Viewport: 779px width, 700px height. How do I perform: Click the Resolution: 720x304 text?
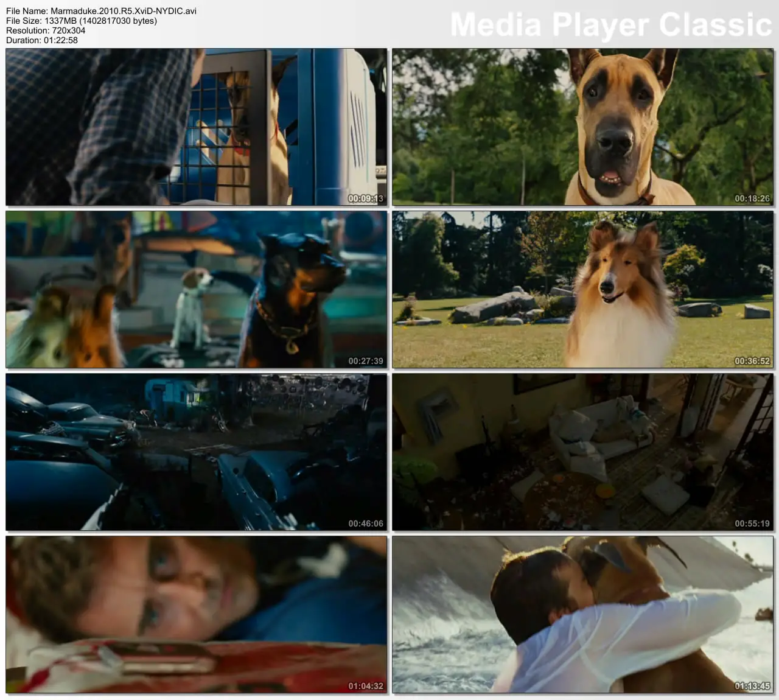[x=46, y=30]
